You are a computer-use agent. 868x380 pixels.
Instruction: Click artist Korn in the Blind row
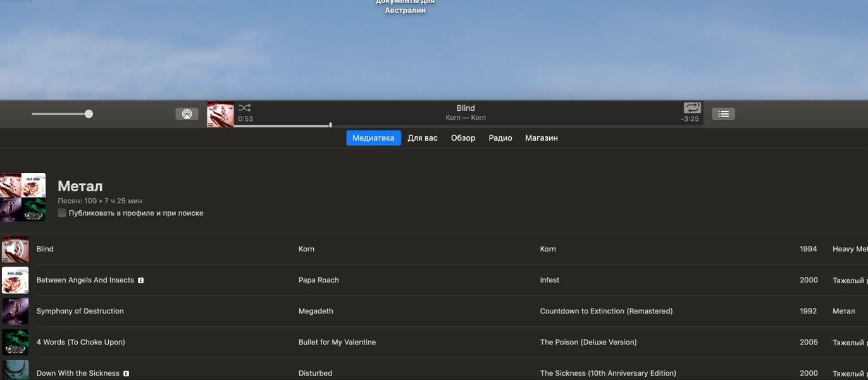[x=306, y=249]
